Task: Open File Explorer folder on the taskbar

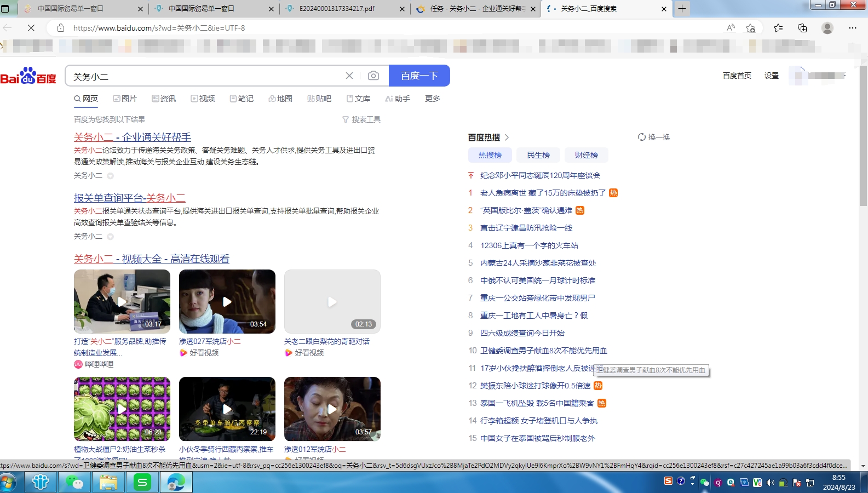Action: pyautogui.click(x=108, y=482)
